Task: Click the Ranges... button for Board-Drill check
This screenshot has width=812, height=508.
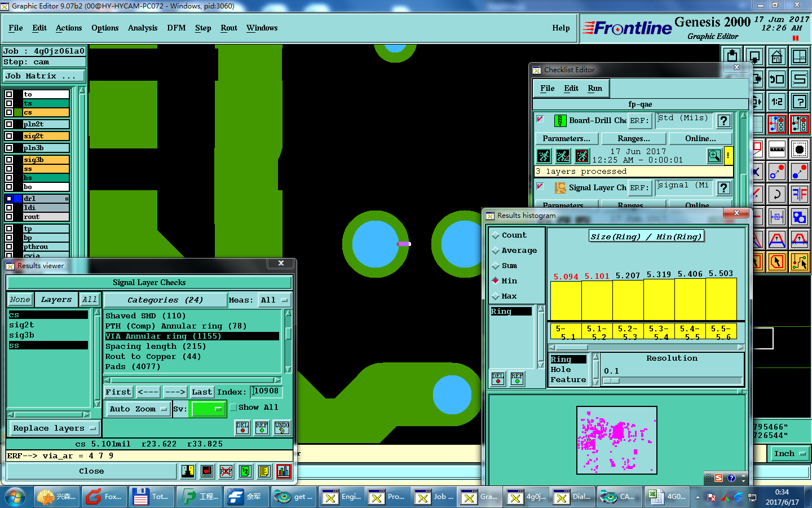Action: (x=634, y=138)
